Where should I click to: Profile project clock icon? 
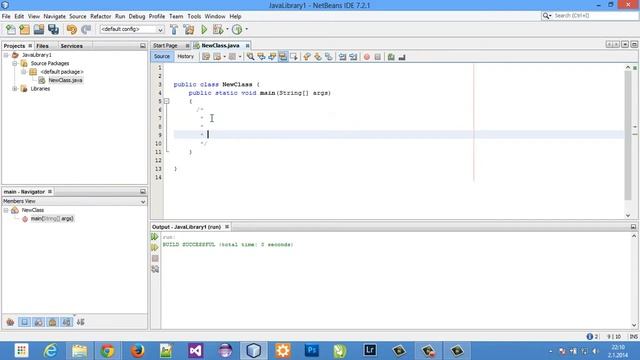point(237,29)
